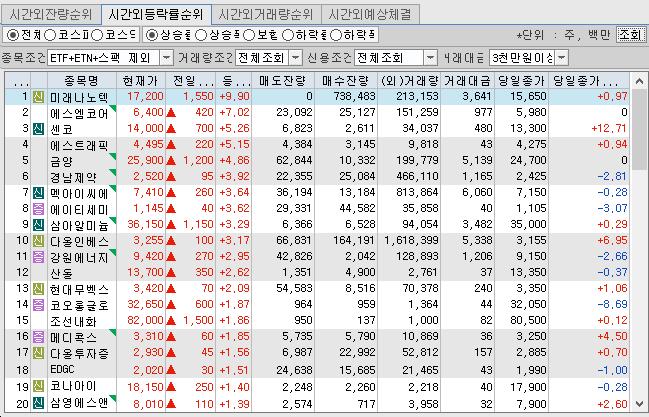The width and height of the screenshot is (649, 417).
Task: Click the 신 badge beside 삼아알미늄
Action: tap(38, 225)
